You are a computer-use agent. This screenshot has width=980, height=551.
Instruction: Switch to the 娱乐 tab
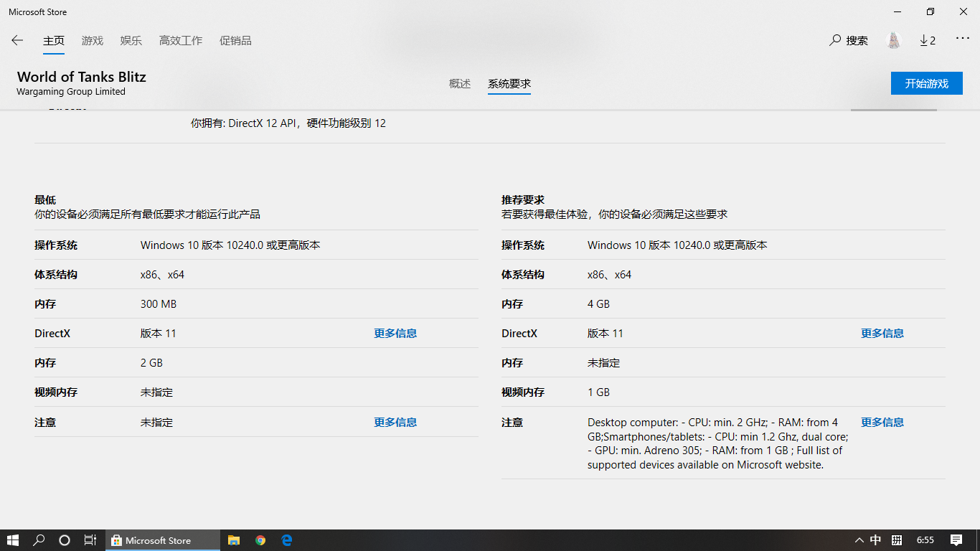point(131,41)
